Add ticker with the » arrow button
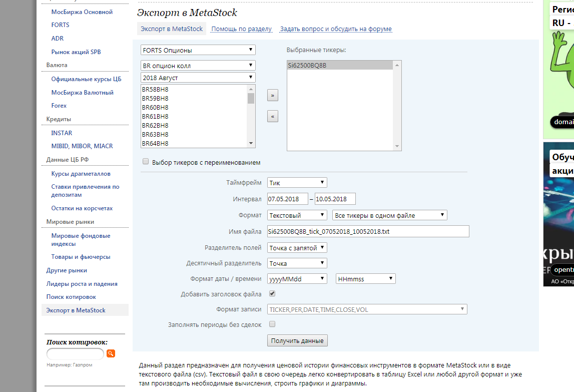574x392 pixels. tap(272, 95)
